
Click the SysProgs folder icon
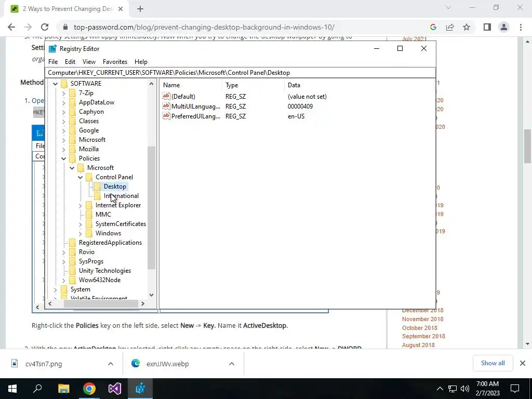coord(72,261)
